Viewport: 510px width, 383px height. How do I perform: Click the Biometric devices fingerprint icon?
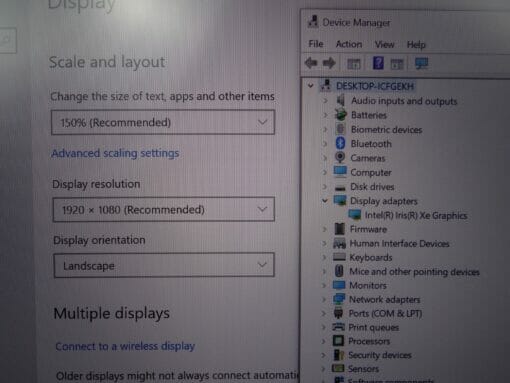340,129
